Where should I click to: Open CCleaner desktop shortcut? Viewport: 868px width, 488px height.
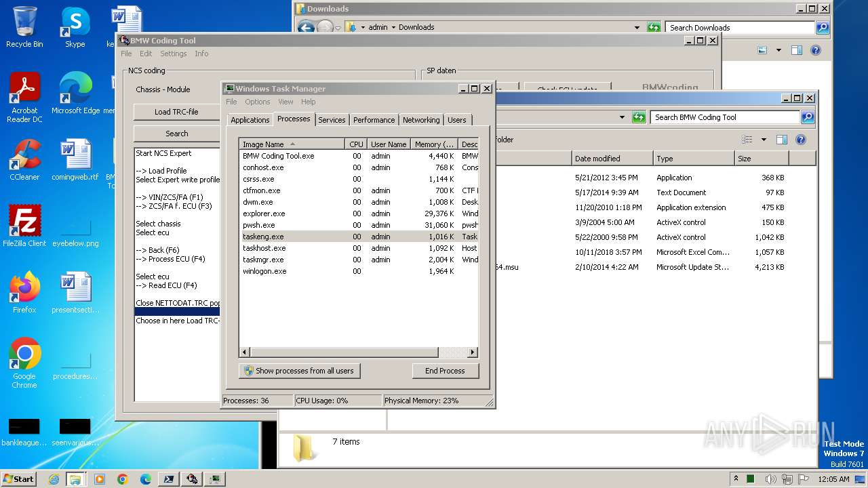point(24,159)
